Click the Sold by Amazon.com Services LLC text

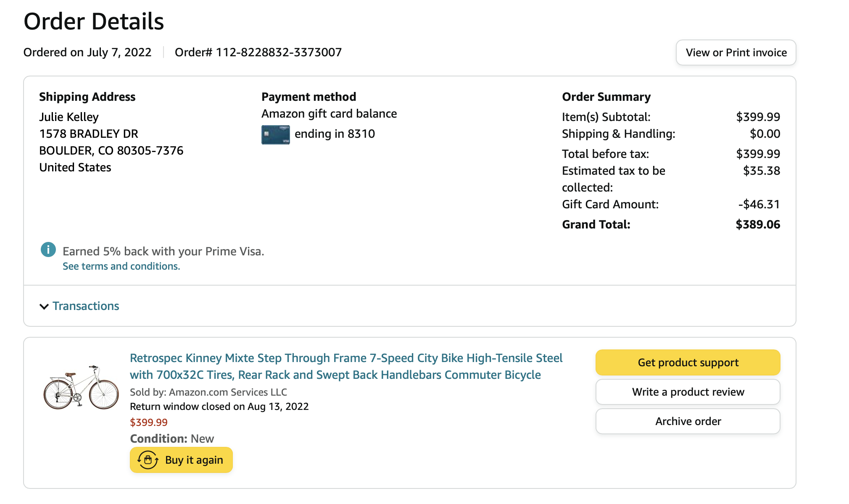point(208,392)
